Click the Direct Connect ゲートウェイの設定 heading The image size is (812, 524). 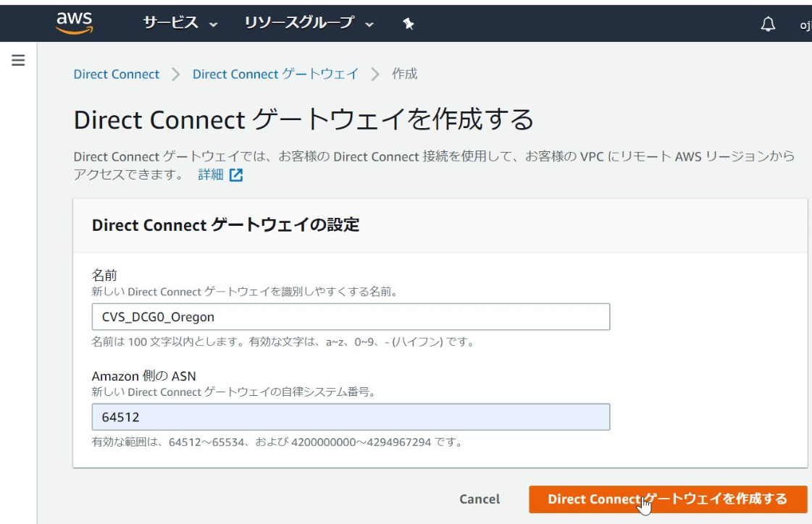[225, 225]
